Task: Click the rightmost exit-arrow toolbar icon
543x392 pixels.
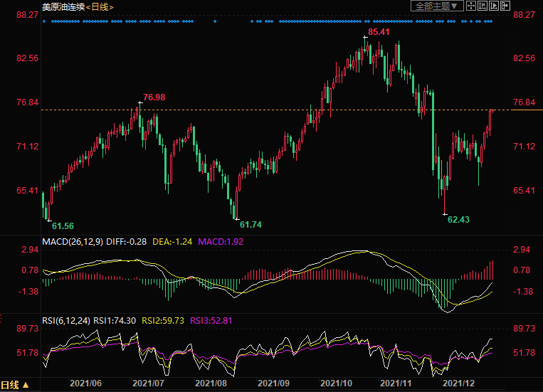Action: click(505, 6)
